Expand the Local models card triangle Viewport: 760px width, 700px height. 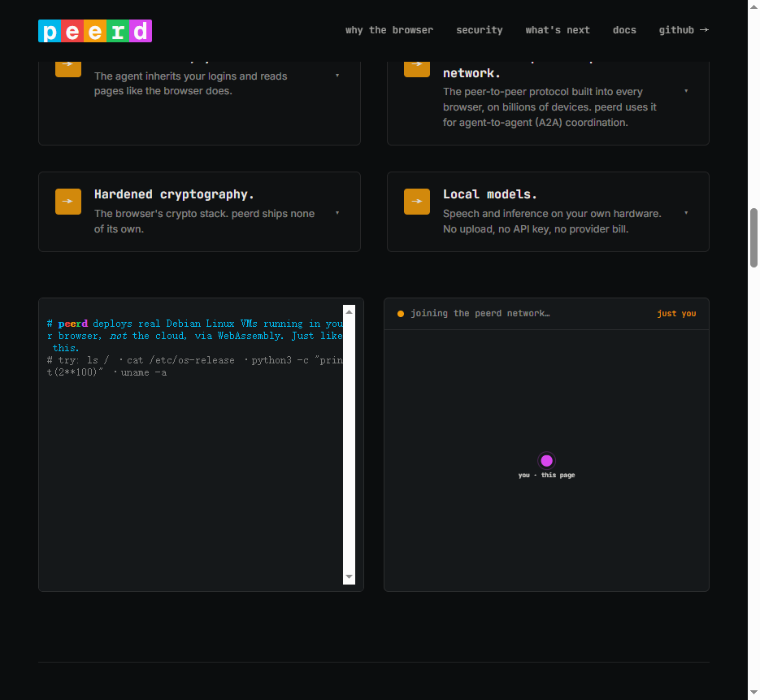pos(686,213)
